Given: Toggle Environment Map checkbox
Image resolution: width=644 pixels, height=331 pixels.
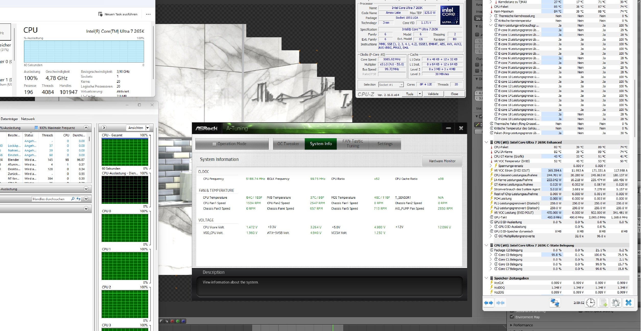Looking at the screenshot, I should point(512,317).
